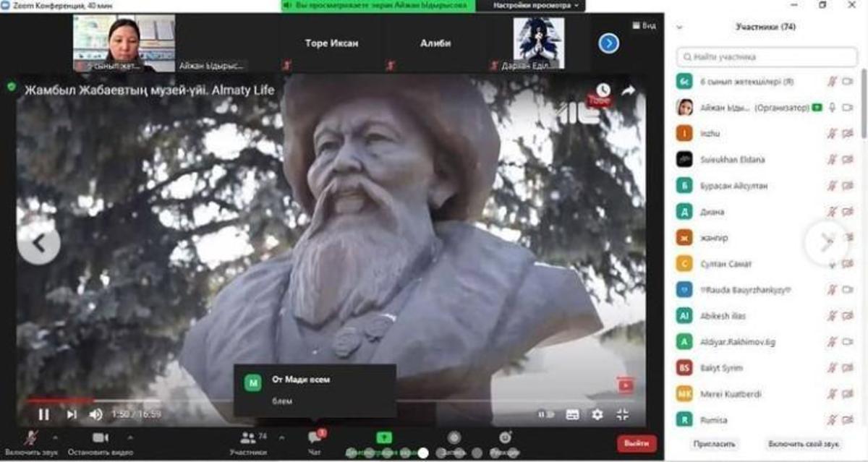
Task: Open the Chat panel
Action: tap(315, 442)
